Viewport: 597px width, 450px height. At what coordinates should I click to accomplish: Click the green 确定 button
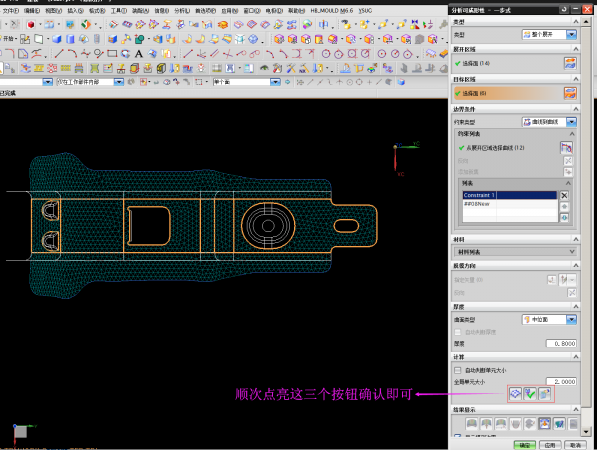[525, 445]
